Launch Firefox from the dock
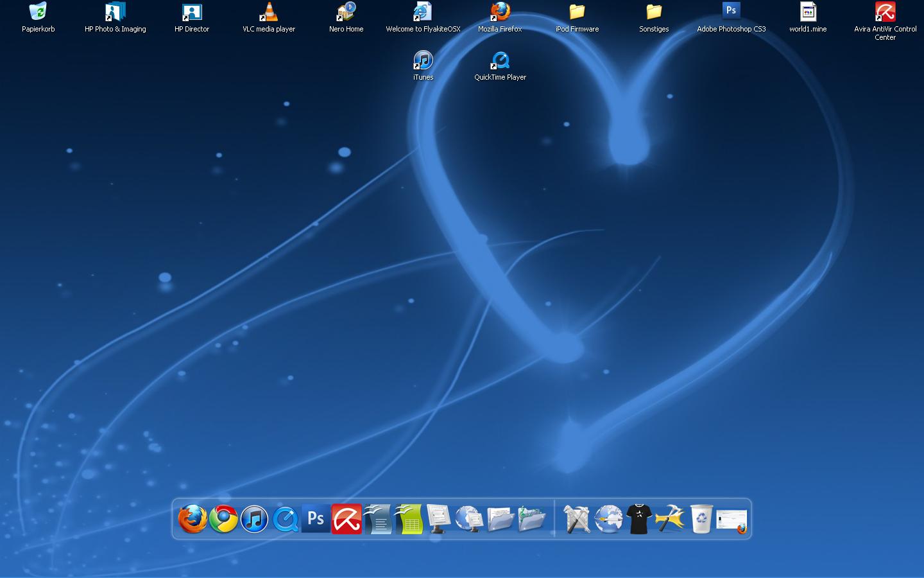The width and height of the screenshot is (924, 578). click(x=193, y=519)
